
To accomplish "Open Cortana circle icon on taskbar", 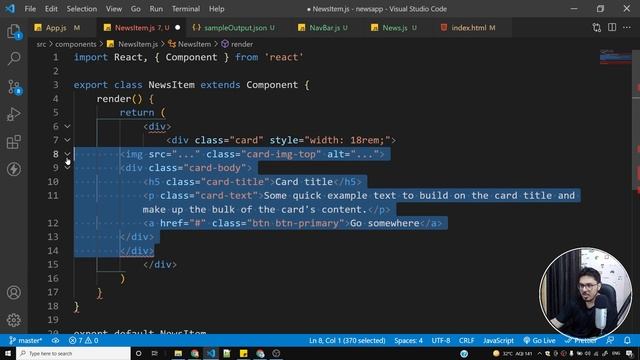I will pyautogui.click(x=138, y=353).
